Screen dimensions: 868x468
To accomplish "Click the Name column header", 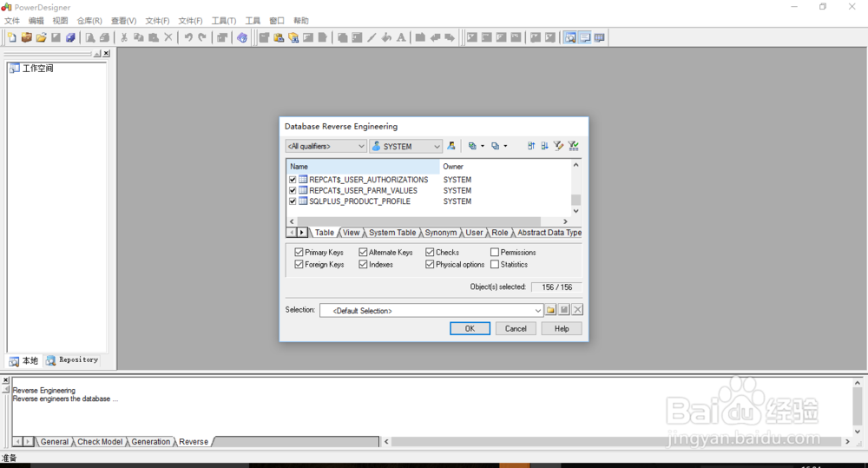I will (x=363, y=166).
